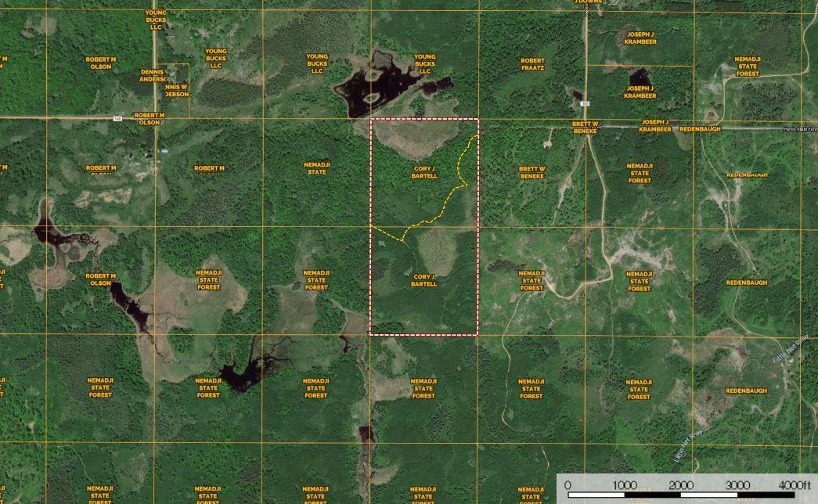Click JOSEPH J KRAMBEER label over the dark pond

coord(640,92)
